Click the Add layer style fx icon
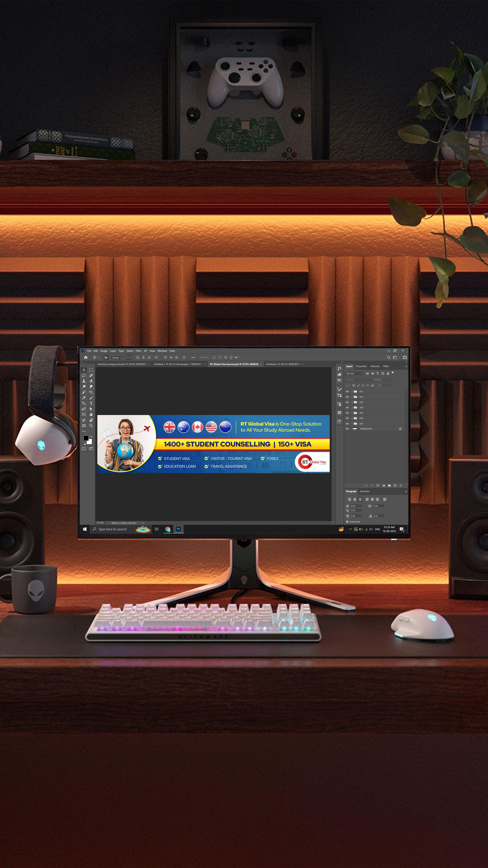 [x=372, y=485]
